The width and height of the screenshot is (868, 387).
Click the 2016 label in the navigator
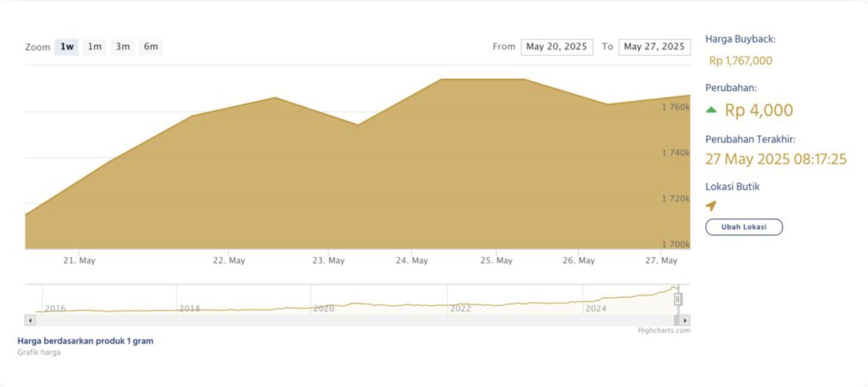click(55, 309)
